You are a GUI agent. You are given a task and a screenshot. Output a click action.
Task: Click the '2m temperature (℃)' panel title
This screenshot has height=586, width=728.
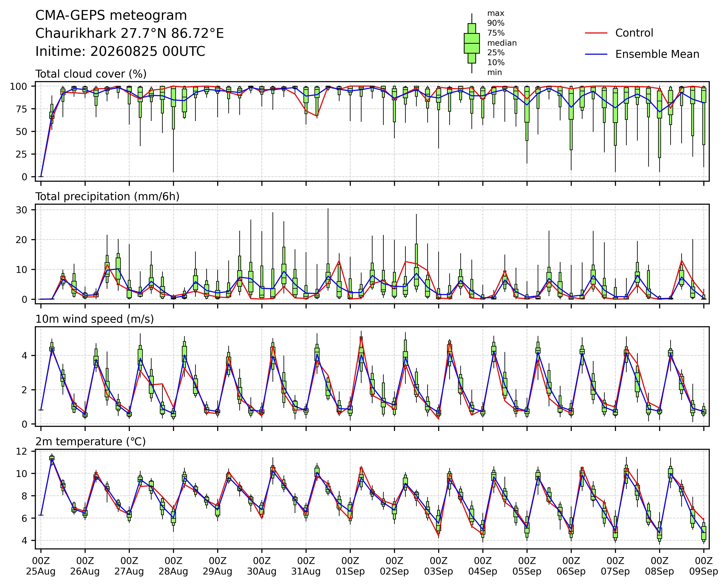[x=90, y=442]
